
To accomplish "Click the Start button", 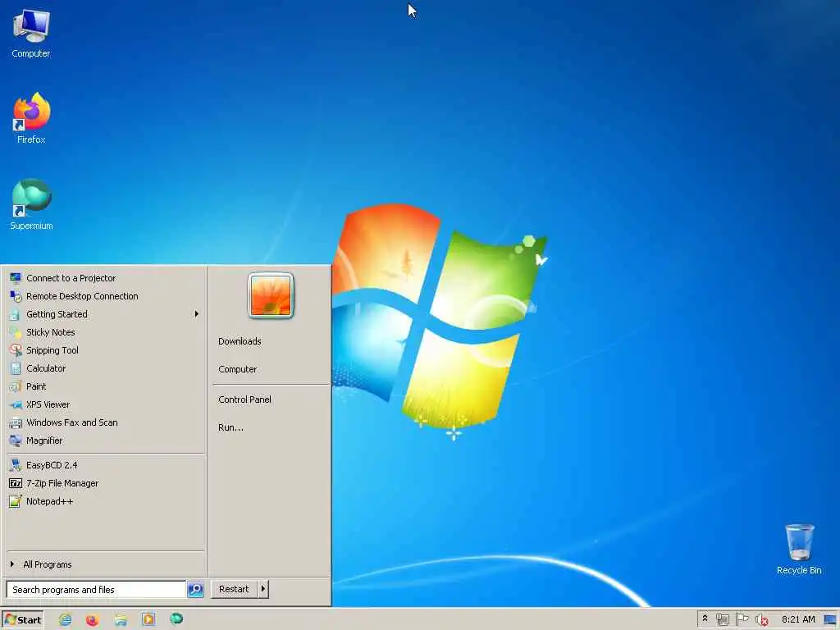I will (x=22, y=620).
